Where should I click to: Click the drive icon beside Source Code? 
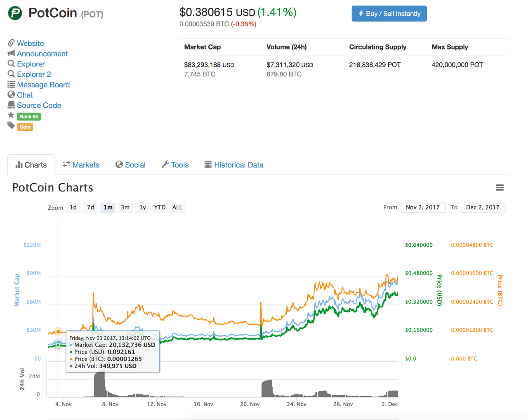11,105
